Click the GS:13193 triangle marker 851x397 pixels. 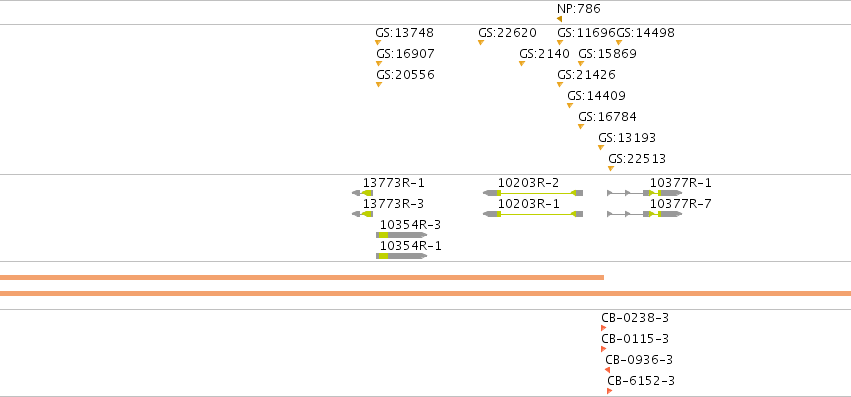(601, 147)
